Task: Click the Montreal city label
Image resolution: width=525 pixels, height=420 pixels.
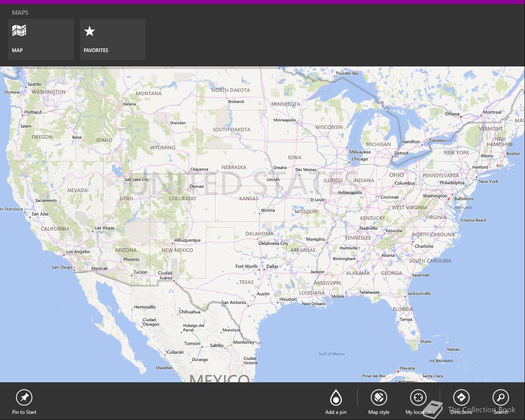Action: [x=492, y=112]
